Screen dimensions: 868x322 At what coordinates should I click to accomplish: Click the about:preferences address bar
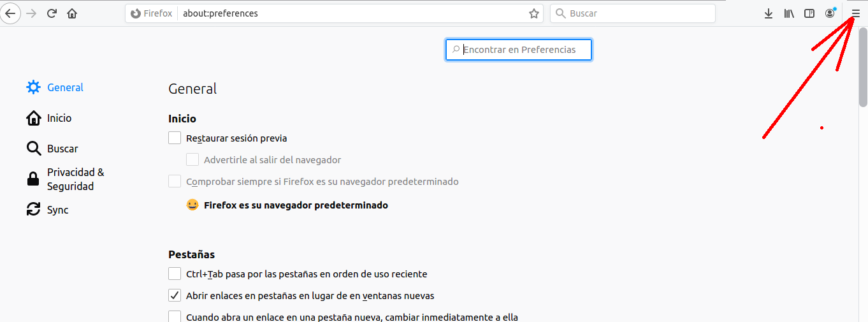pyautogui.click(x=351, y=13)
